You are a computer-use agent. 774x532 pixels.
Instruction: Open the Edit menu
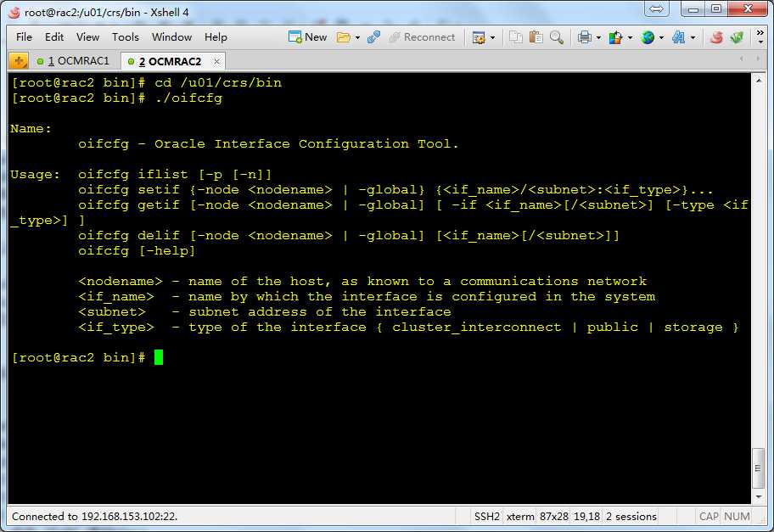pos(53,37)
